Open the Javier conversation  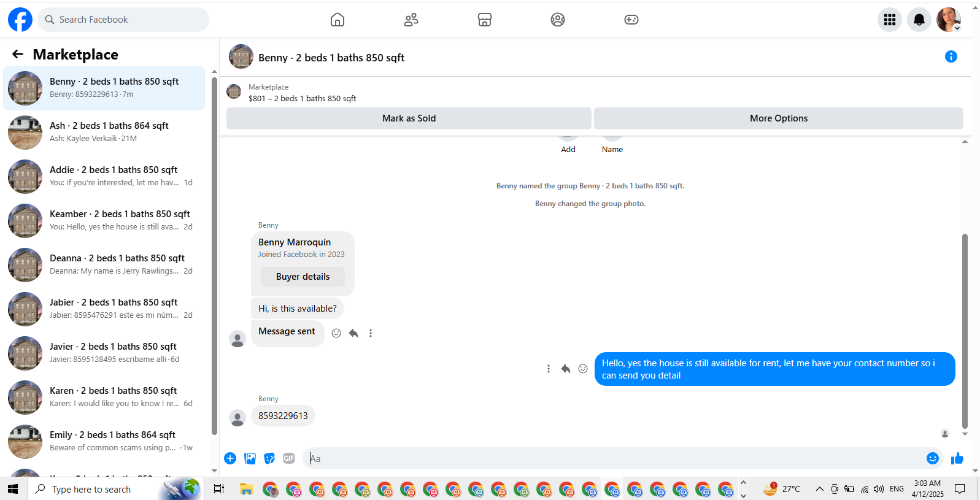(x=104, y=353)
